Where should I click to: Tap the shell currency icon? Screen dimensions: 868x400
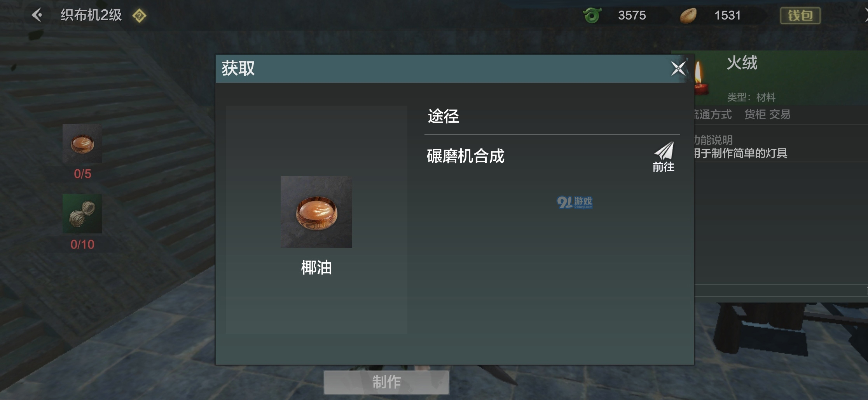click(688, 16)
